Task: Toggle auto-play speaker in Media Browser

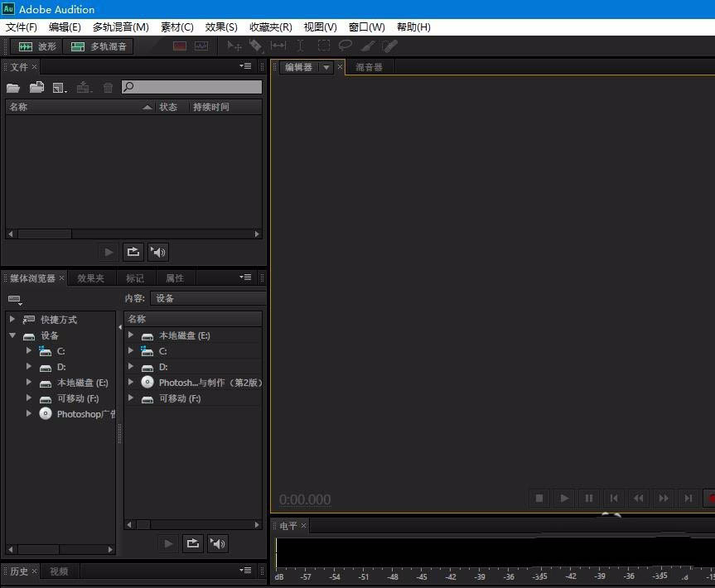Action: 218,543
